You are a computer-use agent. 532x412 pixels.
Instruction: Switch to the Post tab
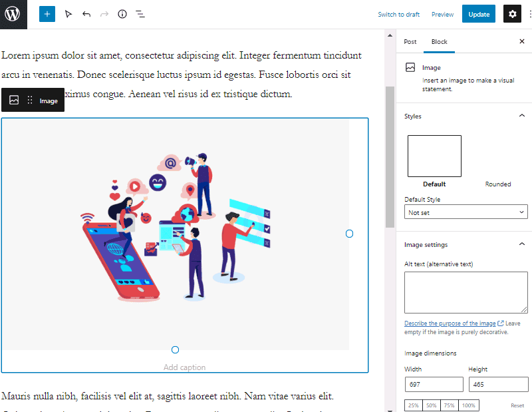point(410,42)
